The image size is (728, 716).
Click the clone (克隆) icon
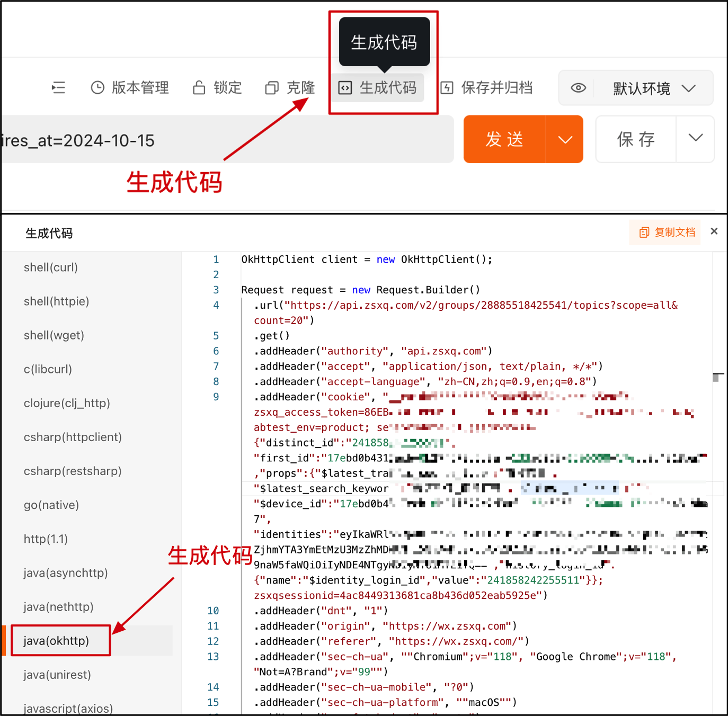pos(272,87)
